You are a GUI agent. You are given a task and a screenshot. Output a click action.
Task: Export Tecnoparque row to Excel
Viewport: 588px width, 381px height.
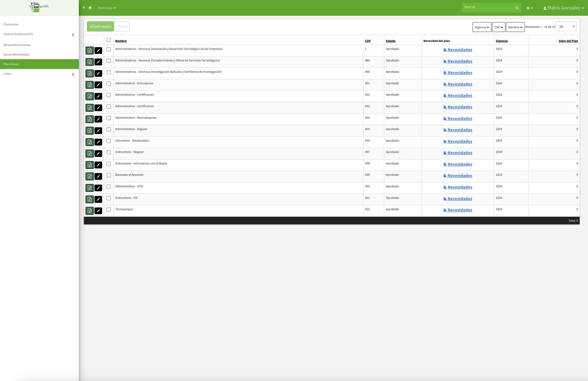coord(90,211)
